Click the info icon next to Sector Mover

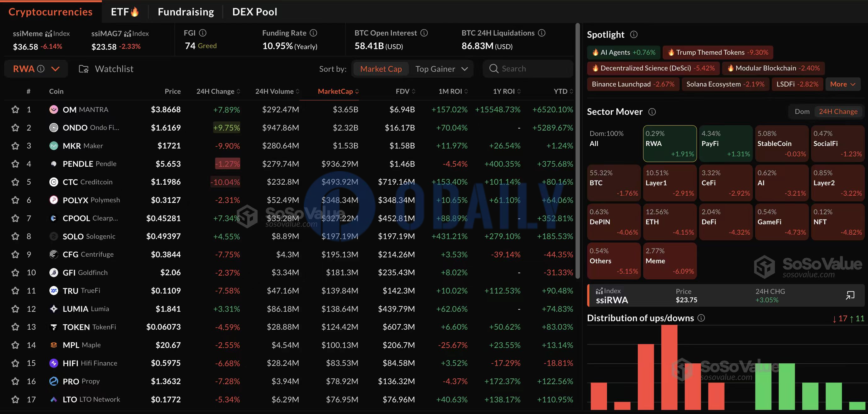click(652, 112)
